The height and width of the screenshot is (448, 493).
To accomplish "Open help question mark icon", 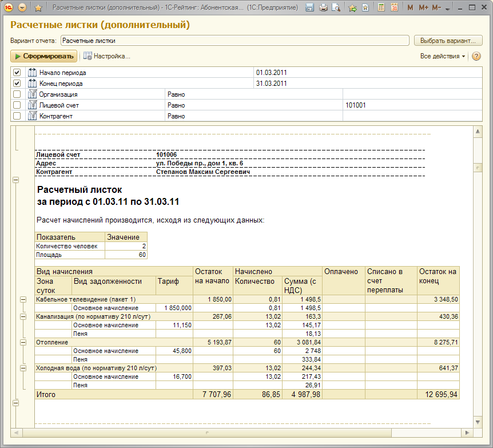I will (x=476, y=56).
